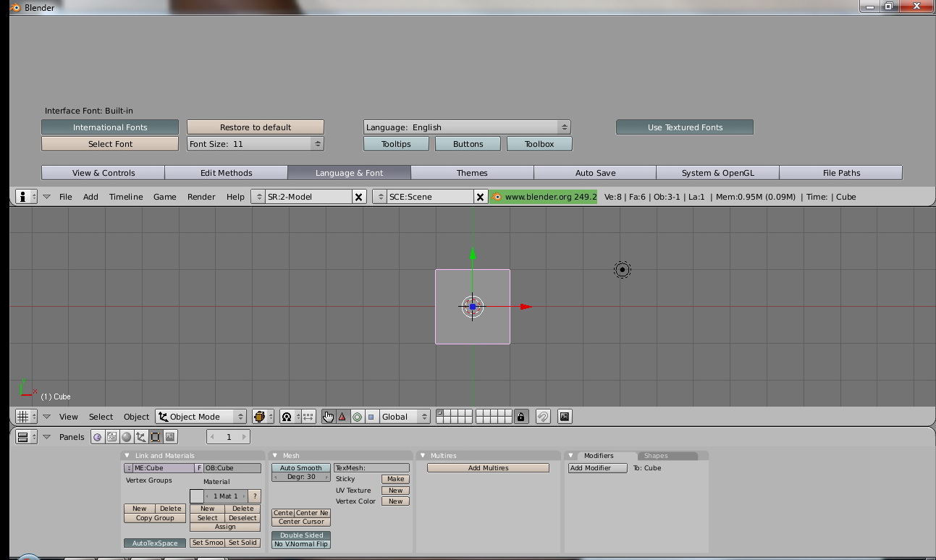Toggle the Double Sided mesh option

click(x=301, y=535)
